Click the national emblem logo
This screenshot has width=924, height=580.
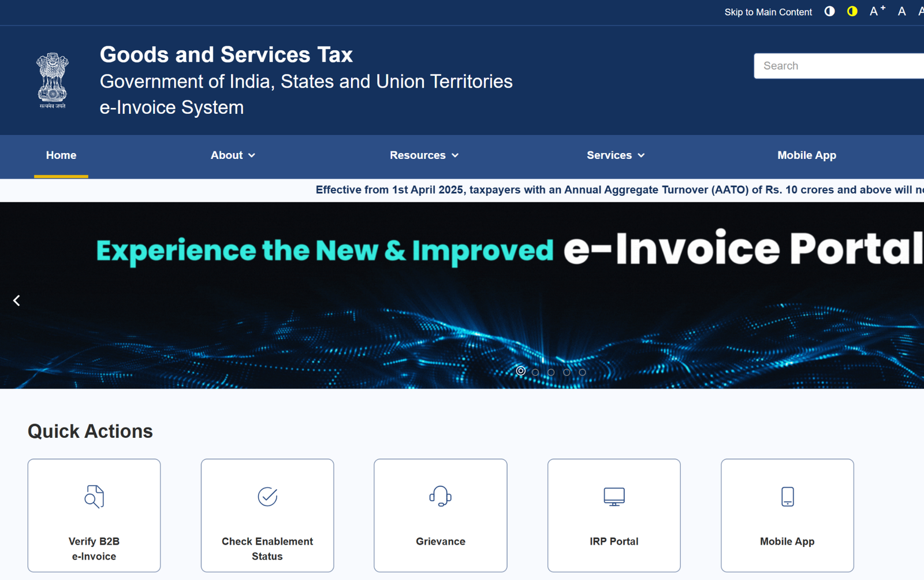coord(52,80)
